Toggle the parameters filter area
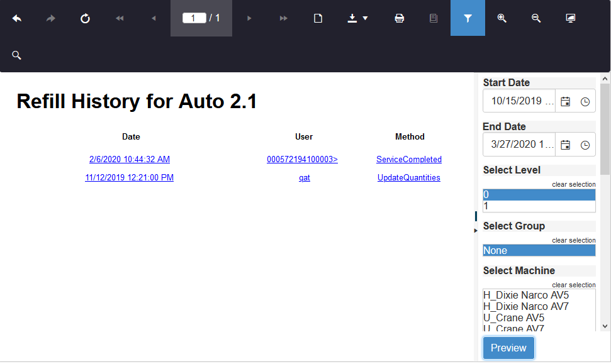611x364 pixels. point(468,18)
